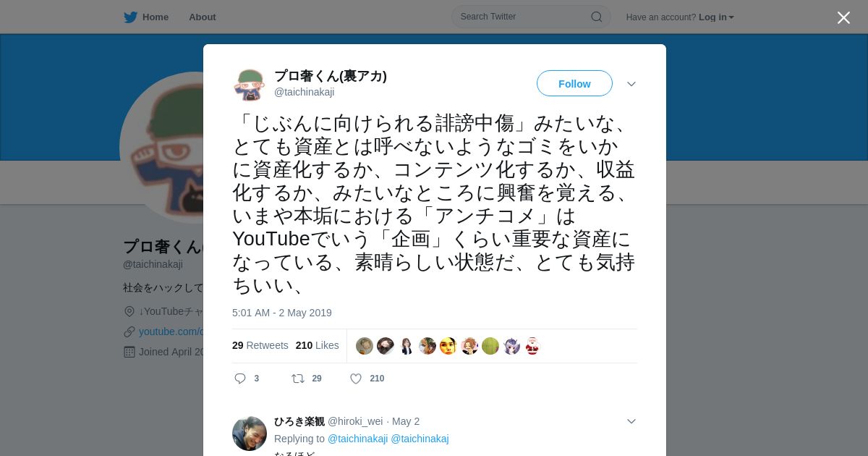Open the youtube.com profile link

coord(171,332)
